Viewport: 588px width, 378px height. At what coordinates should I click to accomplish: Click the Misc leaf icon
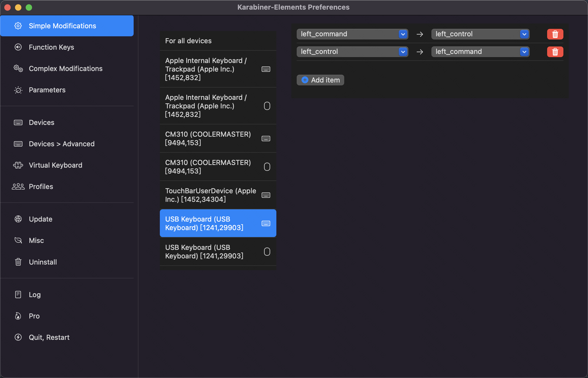(x=18, y=241)
